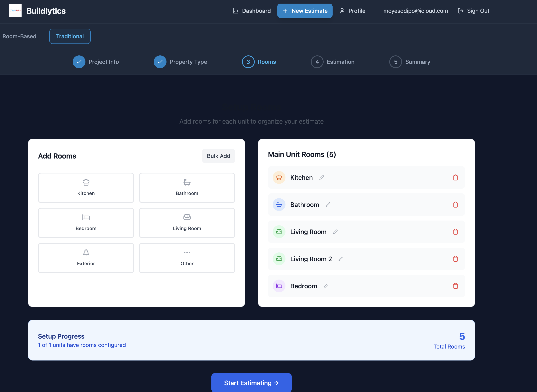This screenshot has width=537, height=392.
Task: Select Room-Based estimate mode
Action: pyautogui.click(x=20, y=36)
